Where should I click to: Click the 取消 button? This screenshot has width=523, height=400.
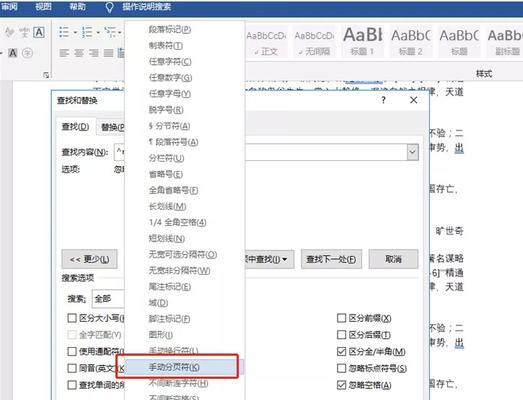click(x=393, y=259)
